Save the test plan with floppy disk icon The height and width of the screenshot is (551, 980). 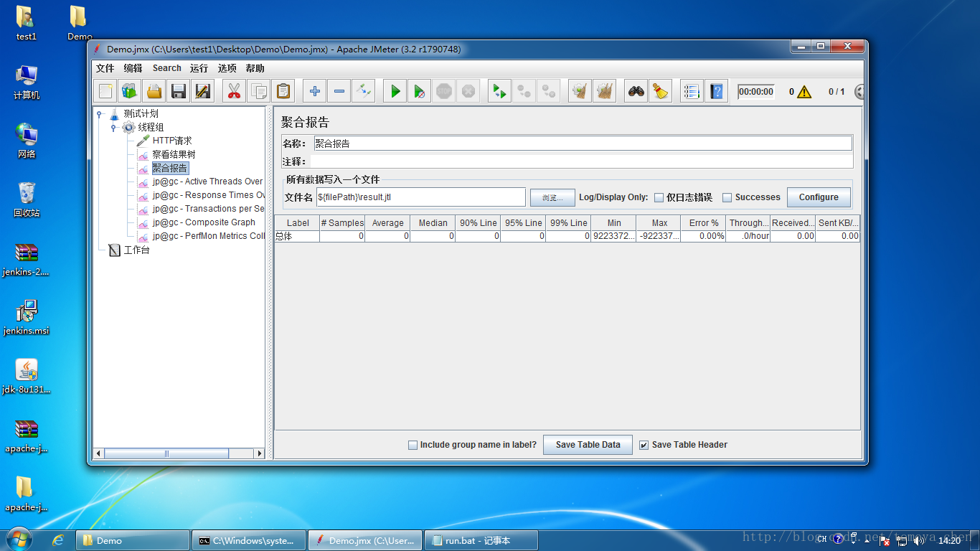pyautogui.click(x=179, y=91)
